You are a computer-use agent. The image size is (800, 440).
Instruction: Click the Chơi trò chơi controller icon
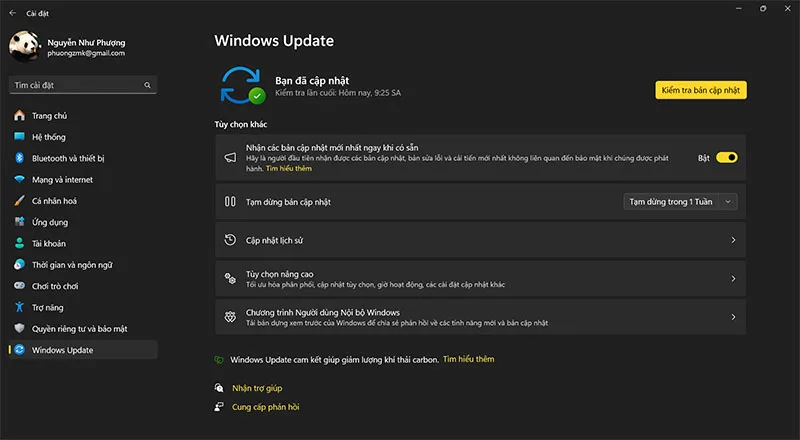[19, 286]
